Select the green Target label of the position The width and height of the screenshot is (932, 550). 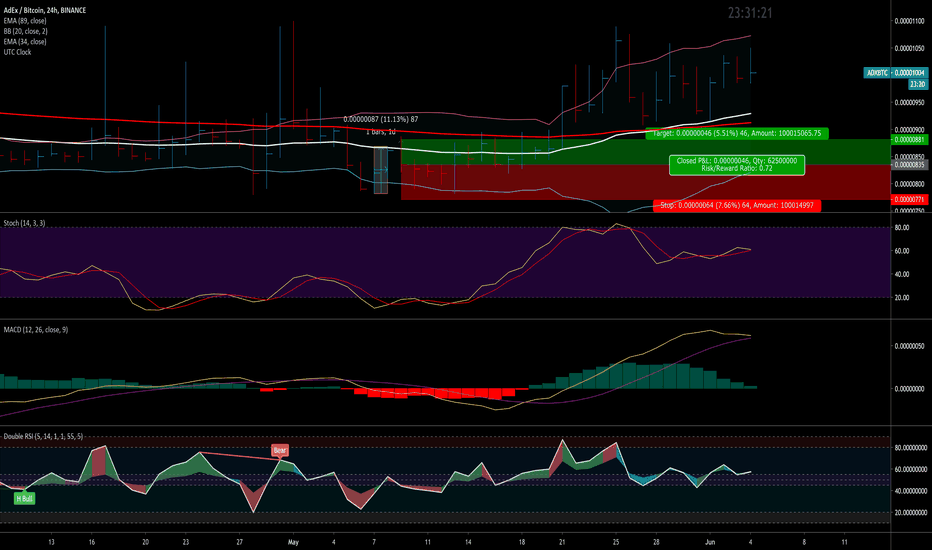pos(737,133)
